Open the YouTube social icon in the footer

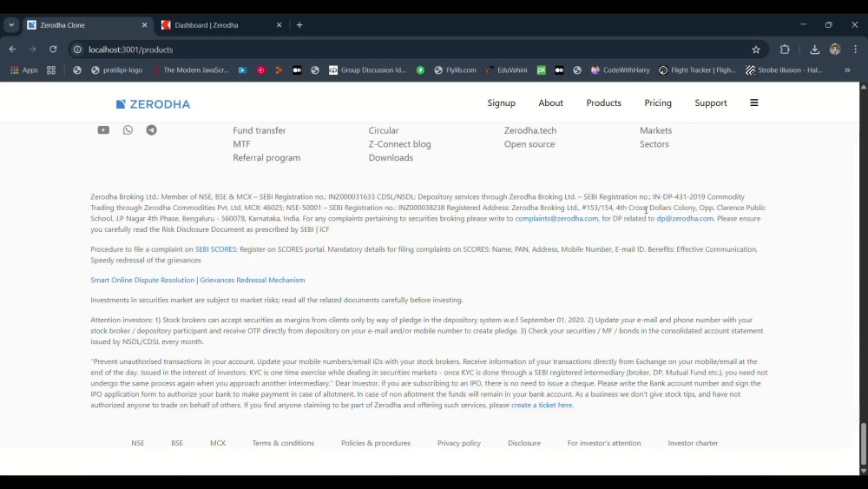tap(103, 130)
